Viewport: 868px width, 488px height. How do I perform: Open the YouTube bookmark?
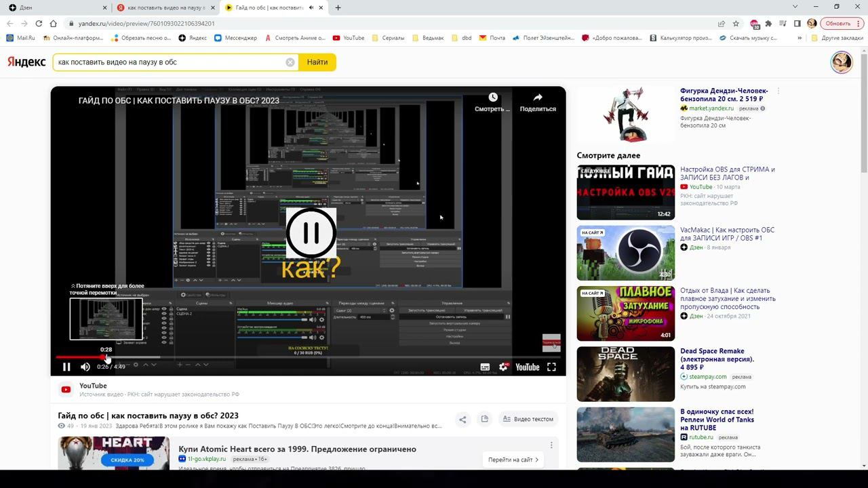[348, 38]
